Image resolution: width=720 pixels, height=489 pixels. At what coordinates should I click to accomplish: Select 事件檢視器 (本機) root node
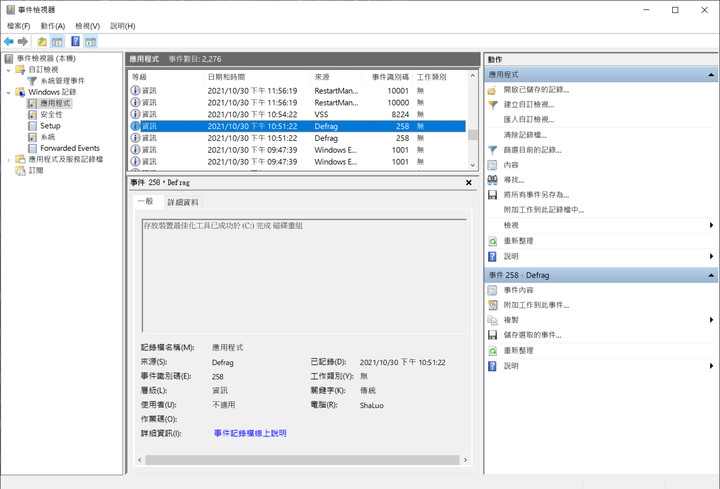(x=46, y=58)
